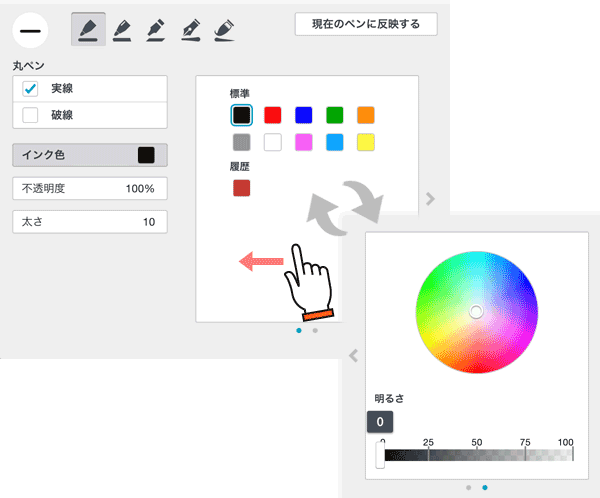Enable the 破線 dashed line checkbox
This screenshot has width=600, height=498.
point(30,115)
